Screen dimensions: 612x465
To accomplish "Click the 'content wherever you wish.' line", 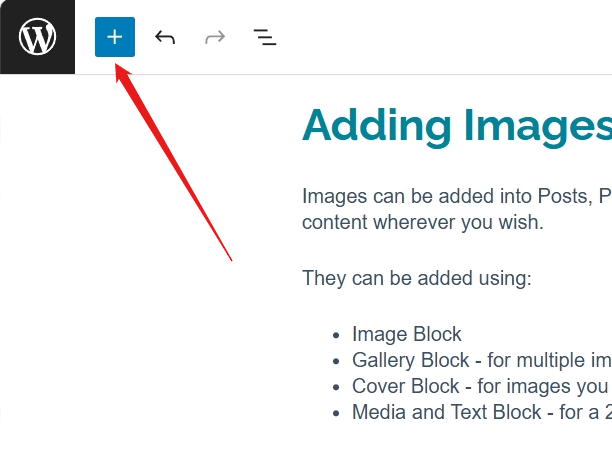I will coord(423,223).
